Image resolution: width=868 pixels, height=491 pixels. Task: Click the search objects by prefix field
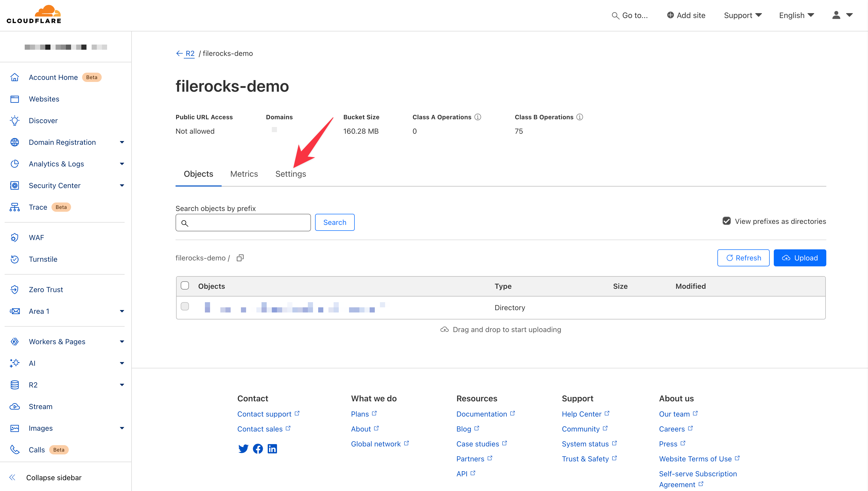(x=243, y=222)
